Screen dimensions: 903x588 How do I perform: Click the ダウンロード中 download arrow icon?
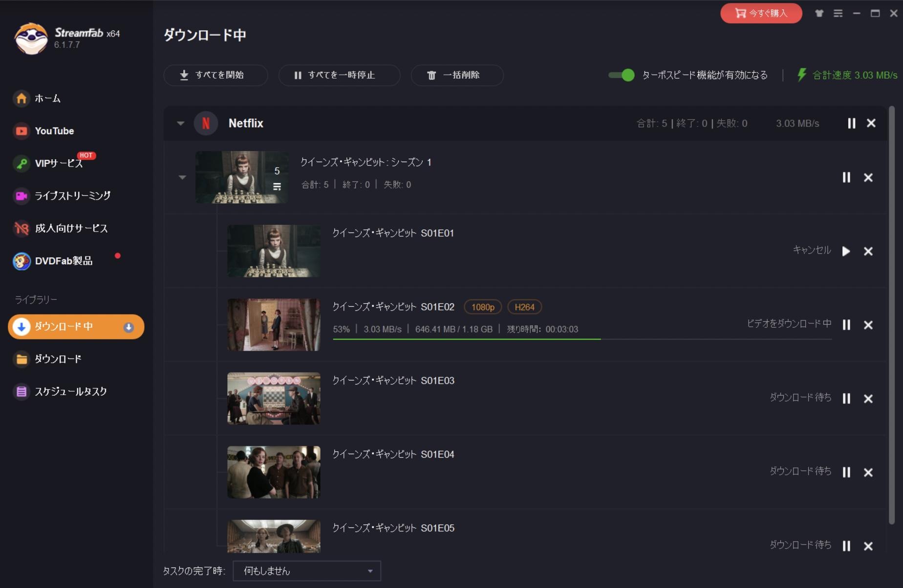tap(21, 327)
